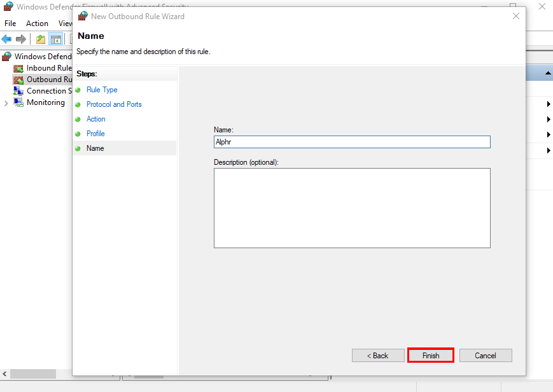Expand the Monitoring tree node
This screenshot has width=553, height=392.
(x=6, y=103)
